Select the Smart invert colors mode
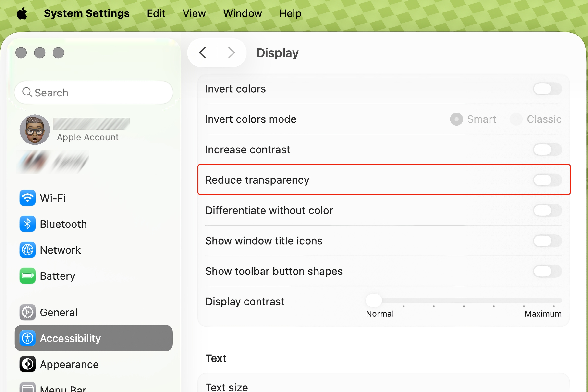The height and width of the screenshot is (392, 588). pos(456,119)
